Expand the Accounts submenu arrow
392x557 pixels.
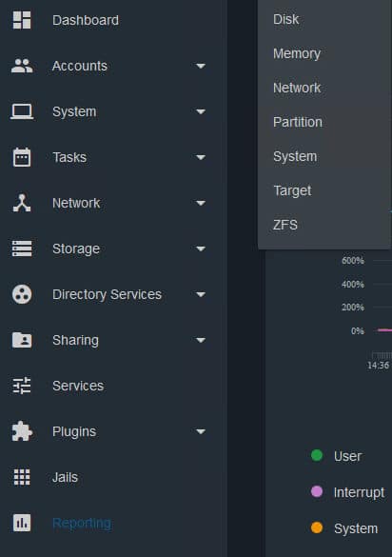click(x=201, y=66)
